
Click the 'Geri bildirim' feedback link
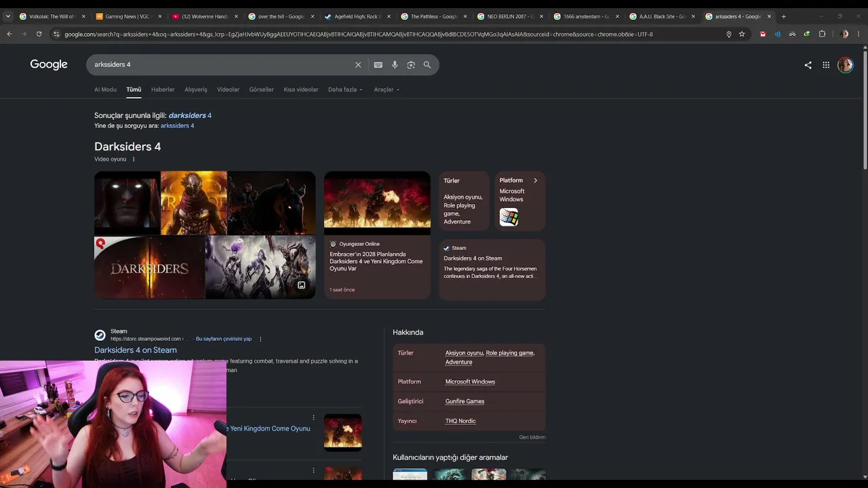click(x=532, y=437)
